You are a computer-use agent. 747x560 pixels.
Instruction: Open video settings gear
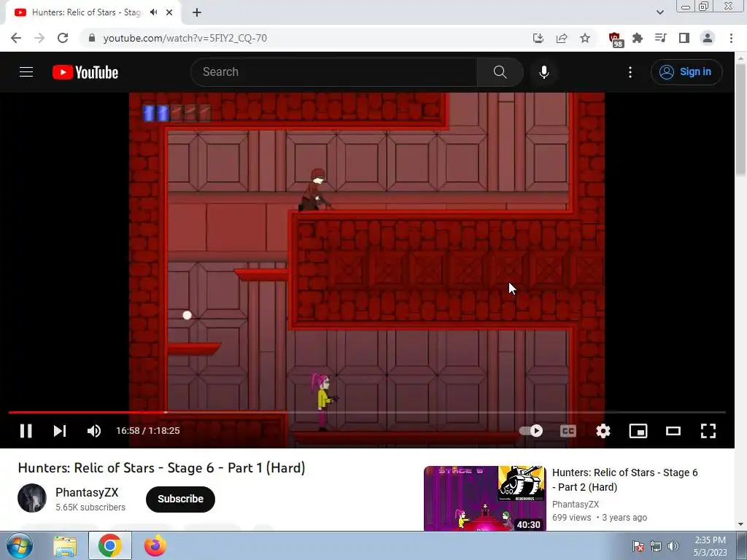point(603,431)
